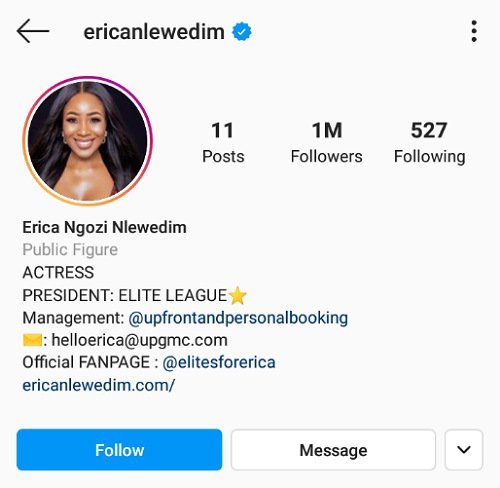Click the ACTRESS bio line
The width and height of the screenshot is (500, 488).
tap(58, 272)
